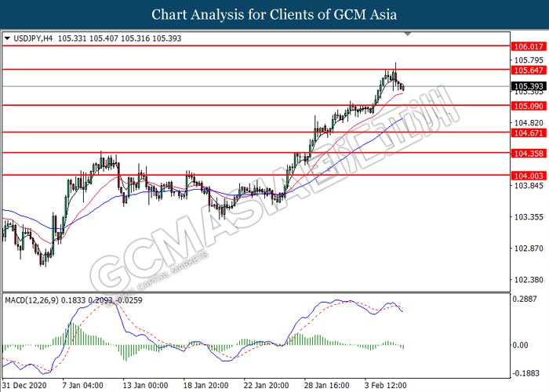This screenshot has width=549, height=392.
Task: Select the 104.003 red price label
Action: pyautogui.click(x=529, y=176)
